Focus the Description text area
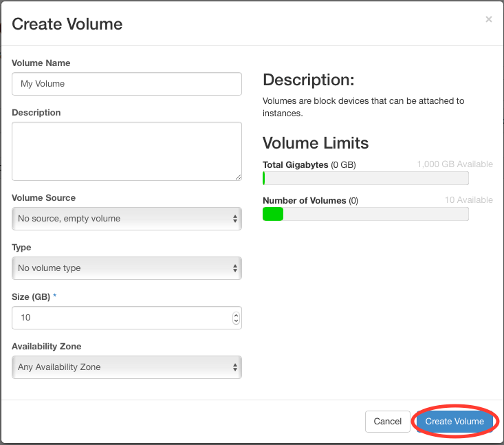Viewport: 504px width, 445px height. coord(127,151)
